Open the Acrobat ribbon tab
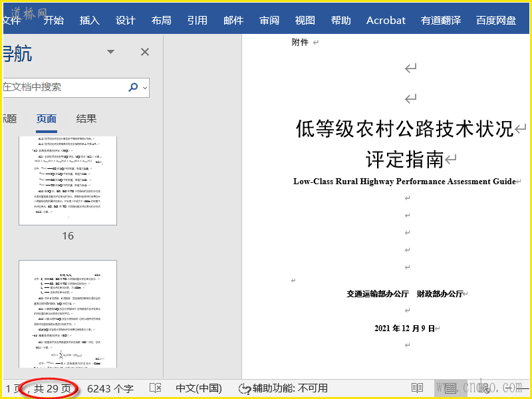Screen dimensions: 532x399 (386, 21)
